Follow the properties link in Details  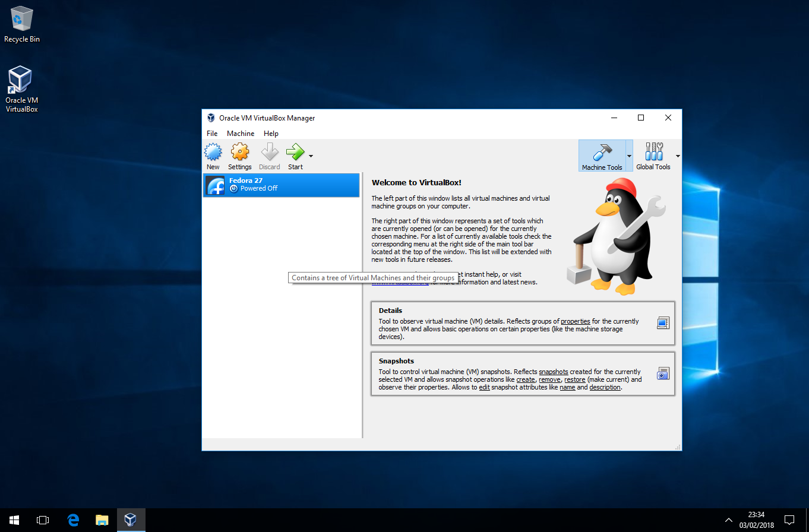(x=575, y=321)
